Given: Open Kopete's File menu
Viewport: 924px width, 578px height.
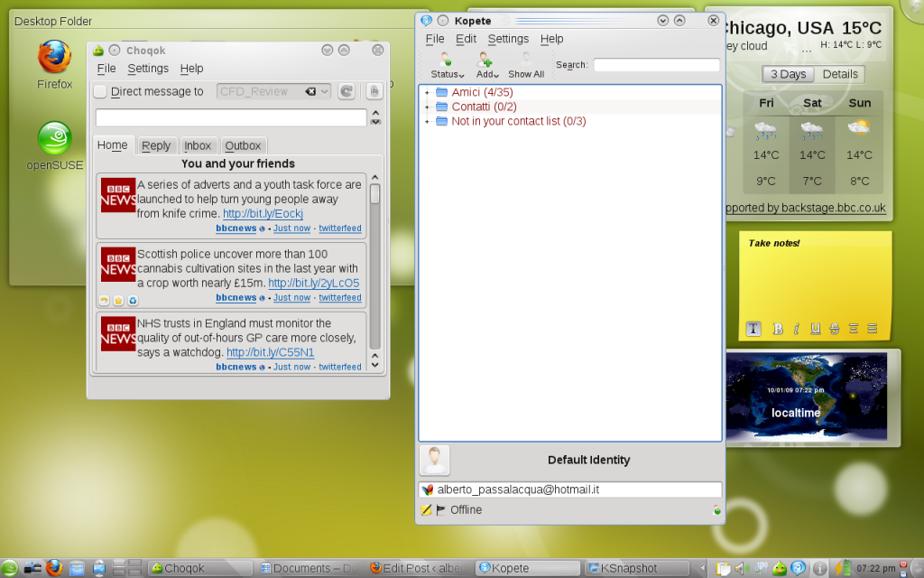Looking at the screenshot, I should pyautogui.click(x=435, y=39).
